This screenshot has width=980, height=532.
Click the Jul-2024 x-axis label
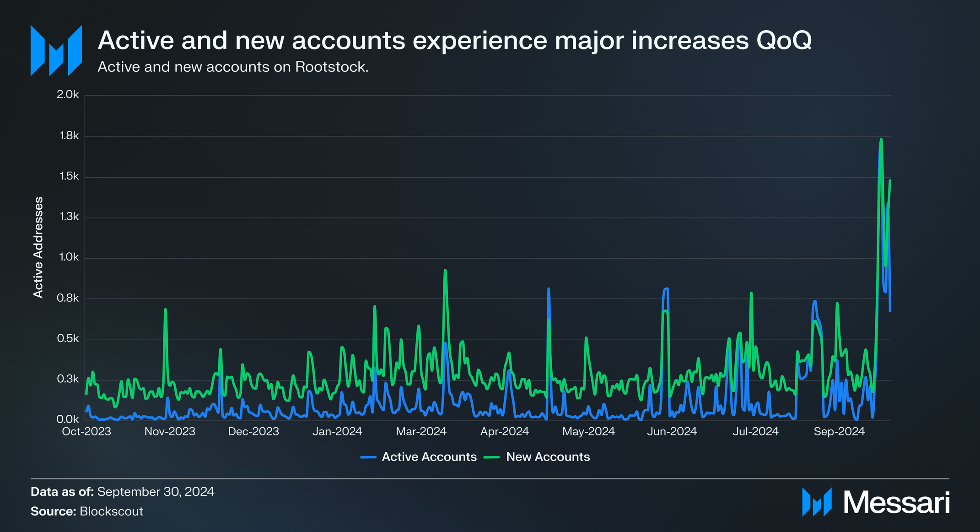click(x=755, y=432)
